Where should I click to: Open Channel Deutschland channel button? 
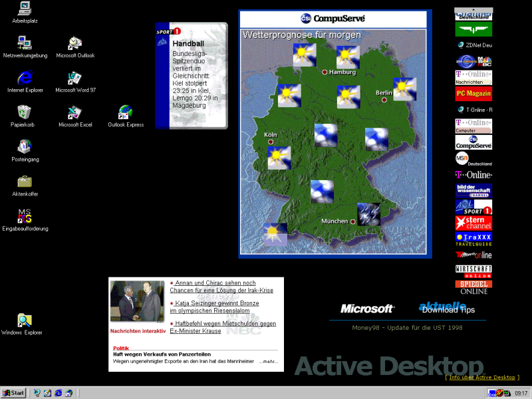(473, 16)
